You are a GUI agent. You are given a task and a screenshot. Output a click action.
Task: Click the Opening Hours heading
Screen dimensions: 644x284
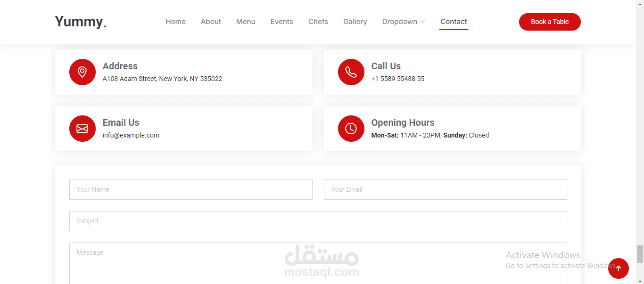[x=403, y=122]
